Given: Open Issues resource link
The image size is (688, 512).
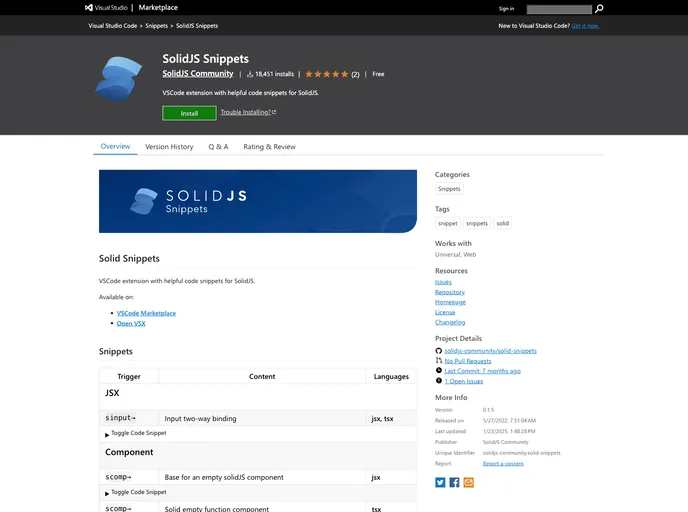Looking at the screenshot, I should pos(443,282).
